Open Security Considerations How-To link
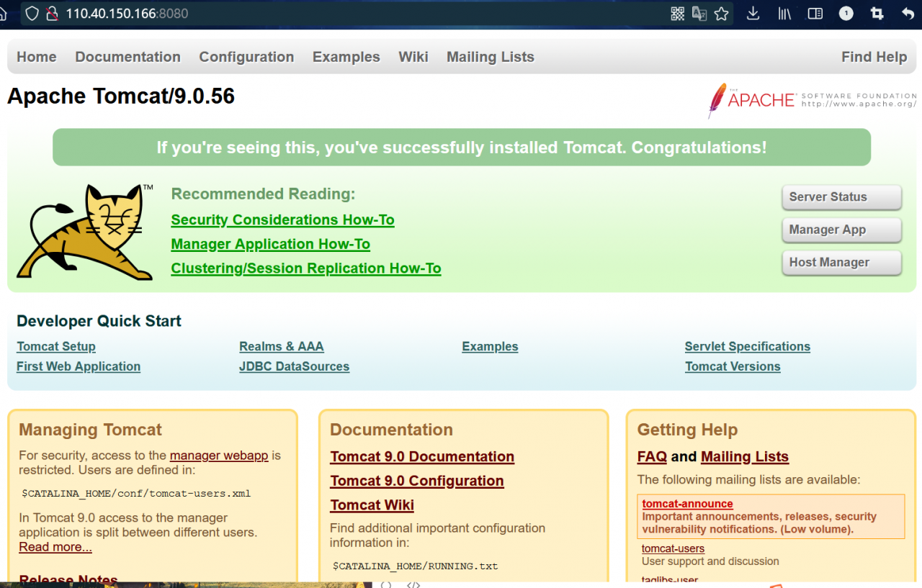Screen dimensions: 922x588 coord(282,220)
